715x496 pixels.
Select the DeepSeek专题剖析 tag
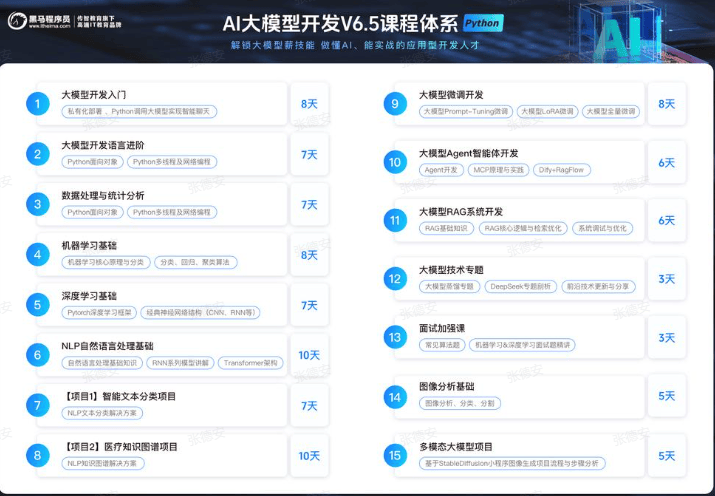point(520,286)
